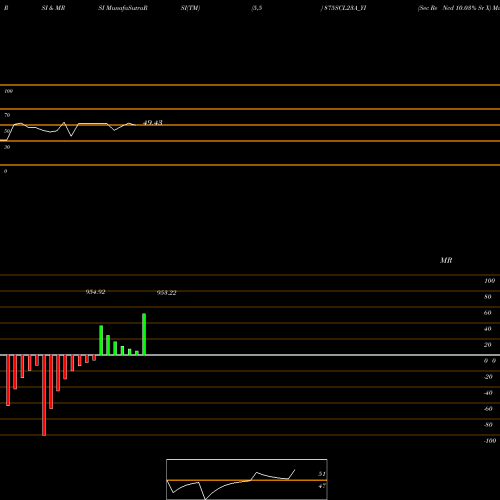
Task: Click the MR axis label -60
Action: click(488, 409)
